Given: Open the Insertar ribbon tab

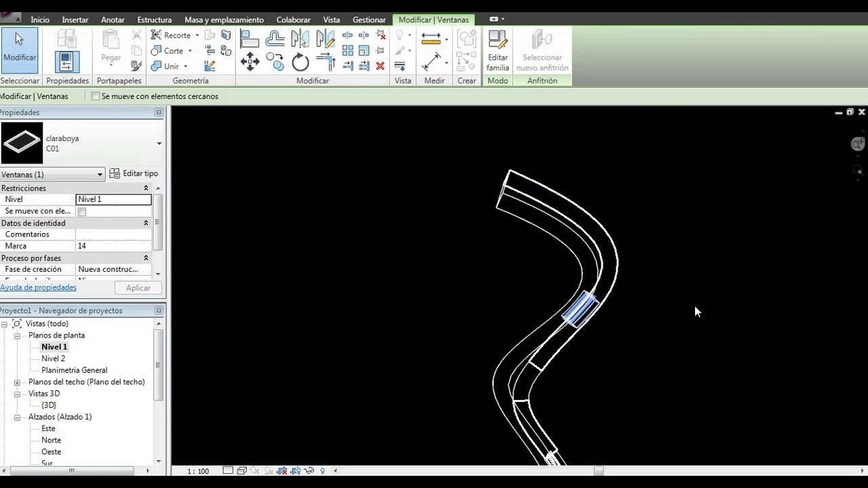Looking at the screenshot, I should [x=75, y=20].
